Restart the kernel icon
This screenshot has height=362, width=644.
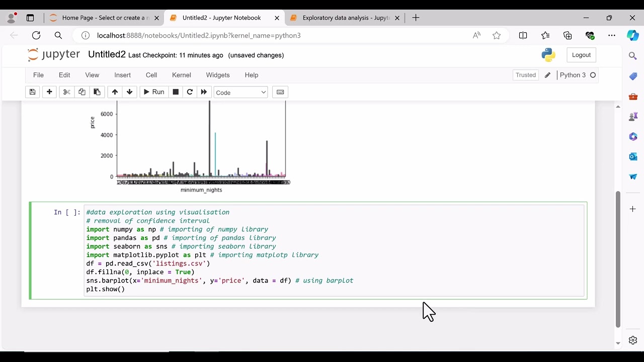190,92
